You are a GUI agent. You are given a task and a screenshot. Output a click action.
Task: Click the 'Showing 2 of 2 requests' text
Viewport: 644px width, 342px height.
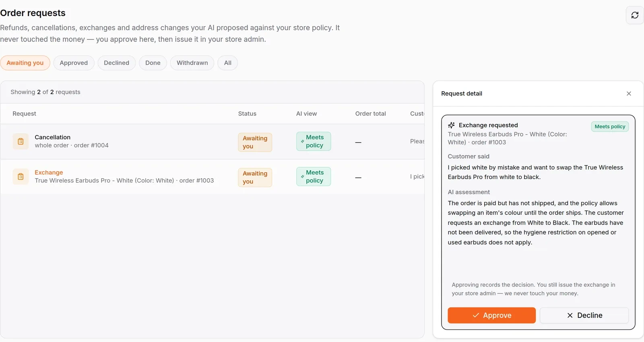click(x=45, y=92)
